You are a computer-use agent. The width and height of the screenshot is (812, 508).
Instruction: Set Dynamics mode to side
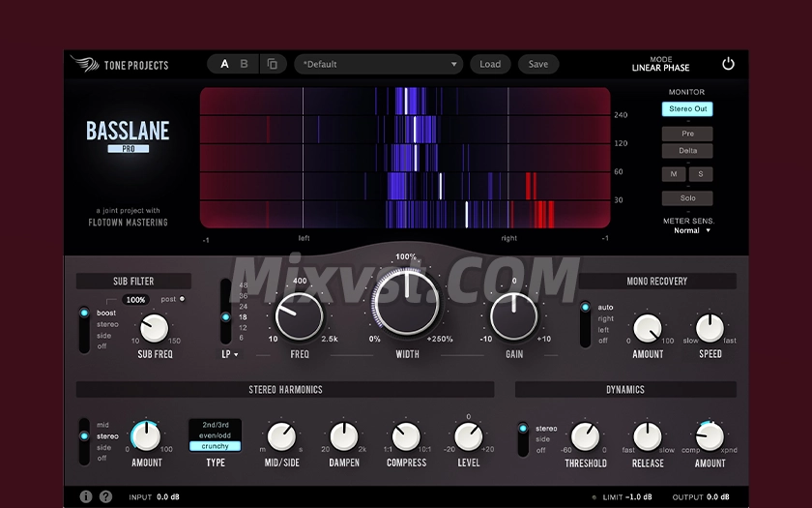click(x=542, y=439)
